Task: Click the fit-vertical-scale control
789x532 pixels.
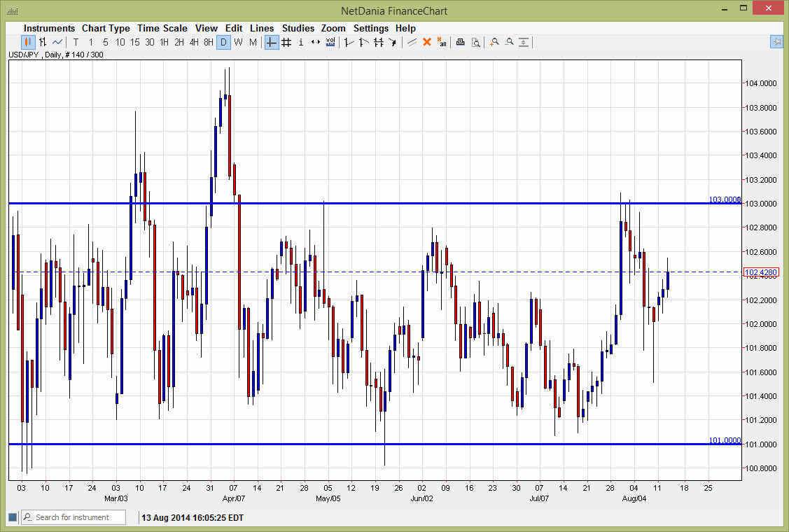Action: pos(524,42)
